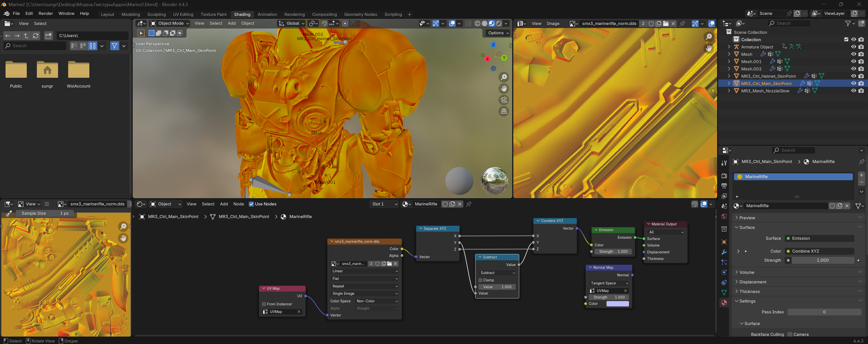Switch to the UV Editing workspace tab
Screen dimensions: 868x344
point(183,14)
